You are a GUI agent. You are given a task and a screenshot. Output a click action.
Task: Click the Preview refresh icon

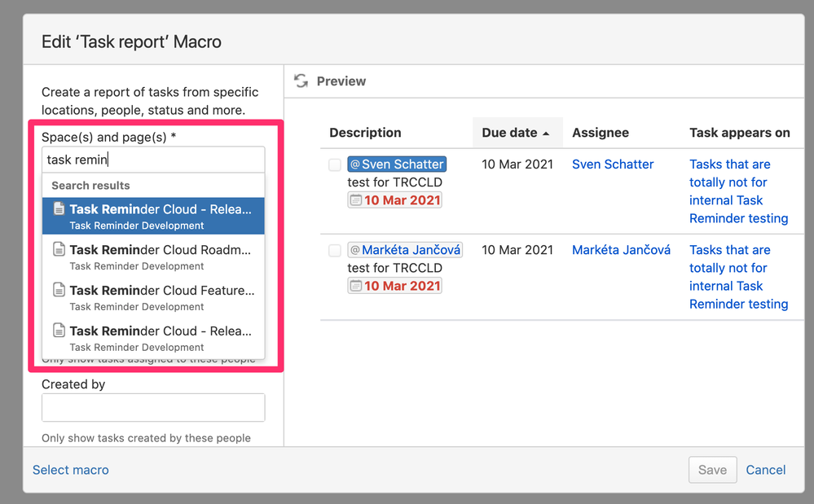pos(301,81)
